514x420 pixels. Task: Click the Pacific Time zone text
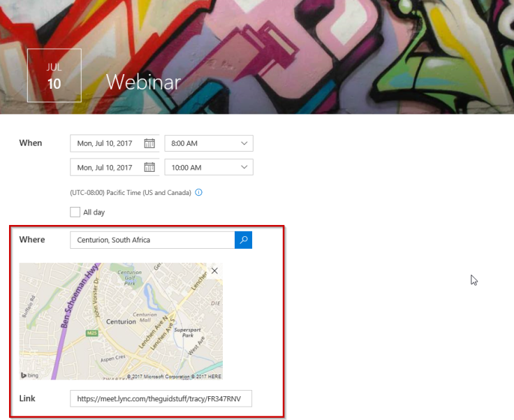[131, 193]
